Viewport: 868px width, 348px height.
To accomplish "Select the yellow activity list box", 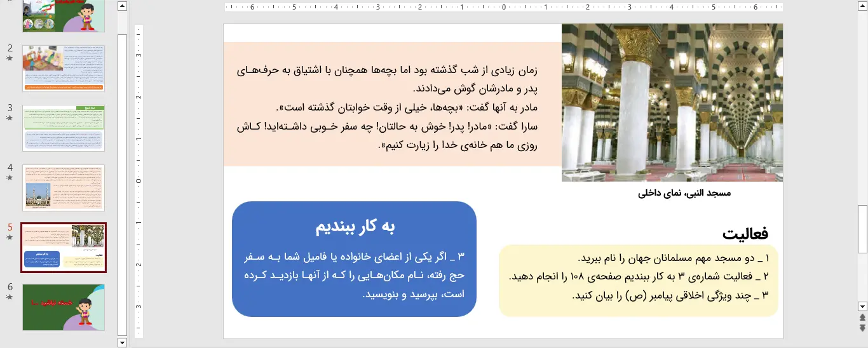I will pyautogui.click(x=638, y=280).
